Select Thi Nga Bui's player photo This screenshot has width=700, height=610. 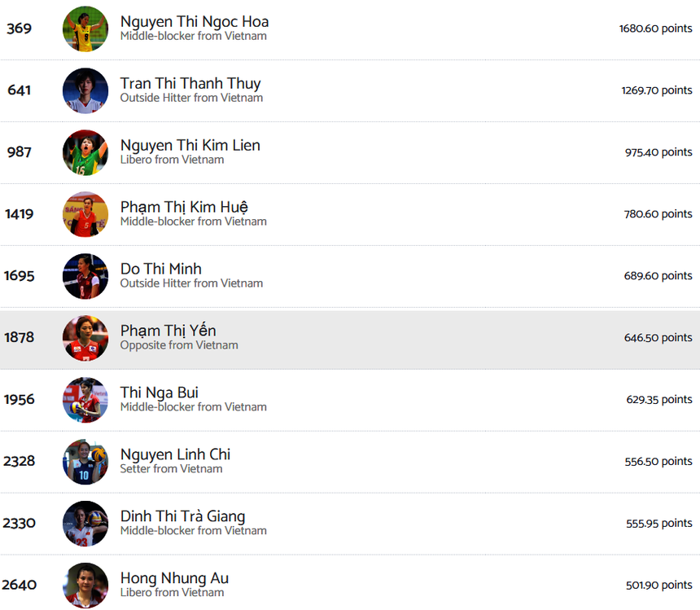pos(85,400)
